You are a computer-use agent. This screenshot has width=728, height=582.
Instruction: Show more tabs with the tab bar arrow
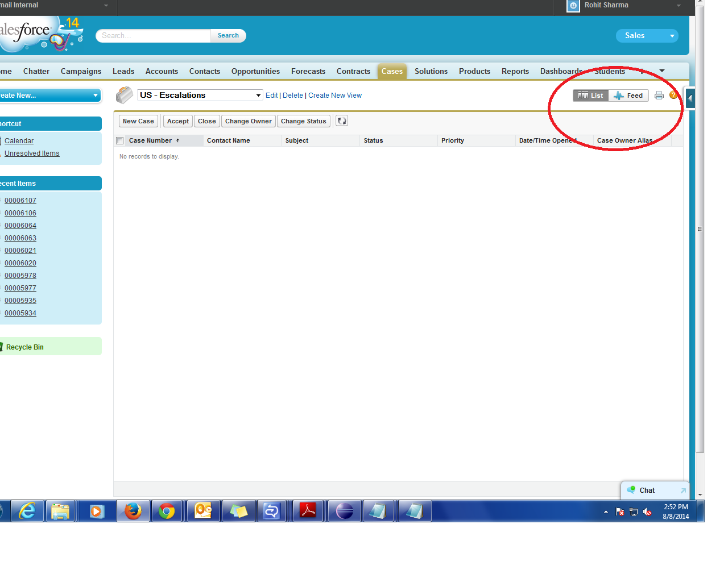pyautogui.click(x=662, y=71)
